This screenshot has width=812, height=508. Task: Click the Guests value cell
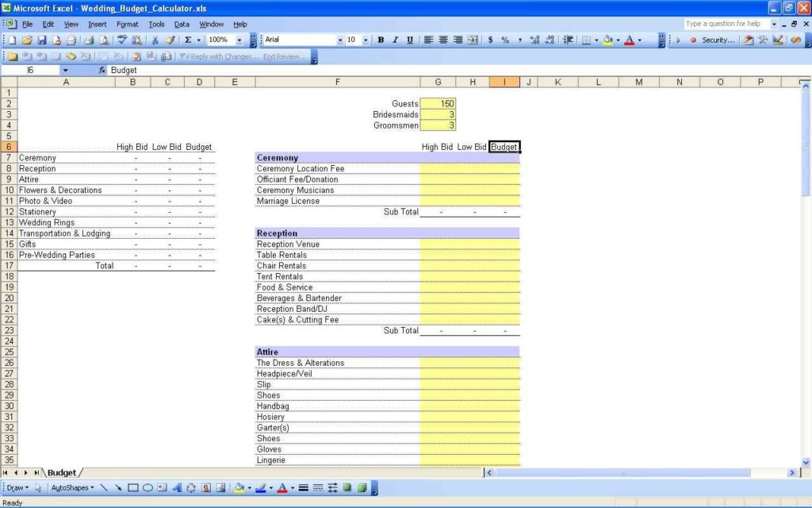tap(438, 103)
